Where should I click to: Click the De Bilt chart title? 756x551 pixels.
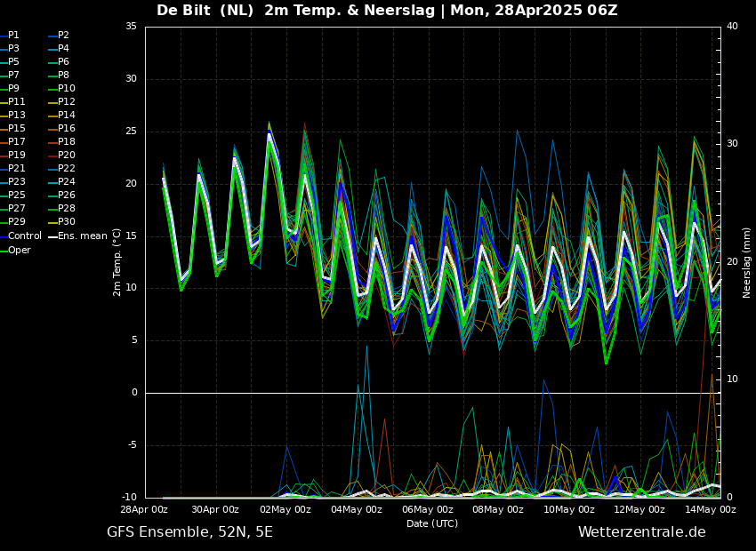(387, 11)
